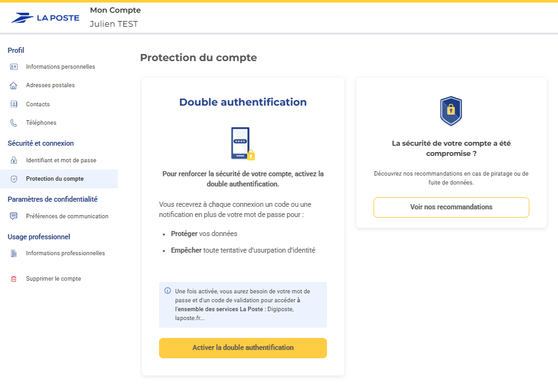Image resolution: width=558 pixels, height=392 pixels.
Task: Click the Adresses postales house icon
Action: pos(14,85)
